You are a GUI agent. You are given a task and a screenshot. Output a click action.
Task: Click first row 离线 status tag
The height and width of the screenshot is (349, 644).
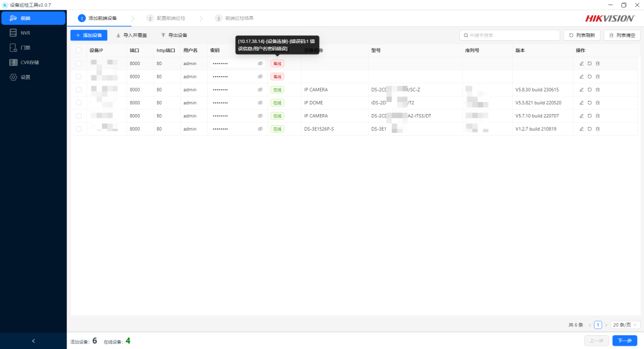(277, 64)
